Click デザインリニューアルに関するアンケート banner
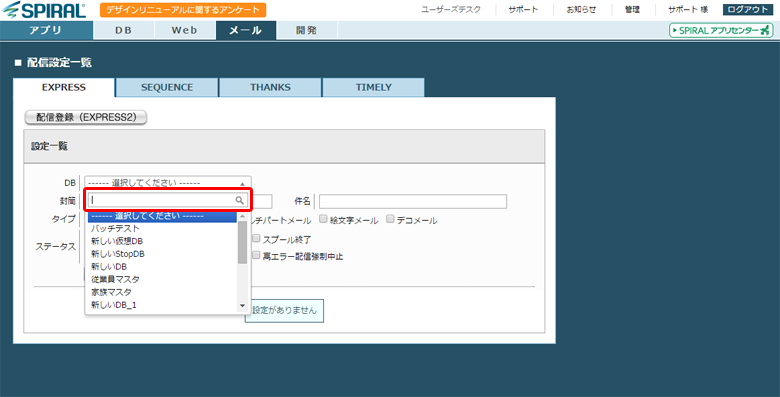 183,10
